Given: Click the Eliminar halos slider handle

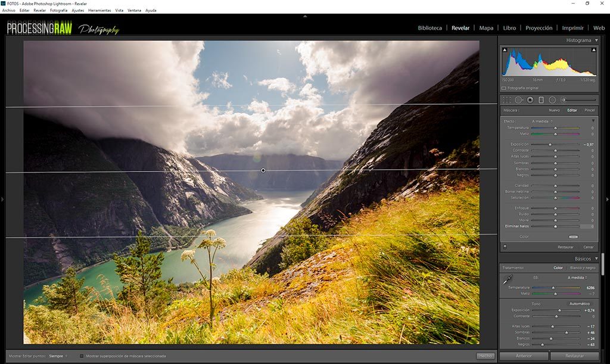Looking at the screenshot, I should (x=556, y=226).
